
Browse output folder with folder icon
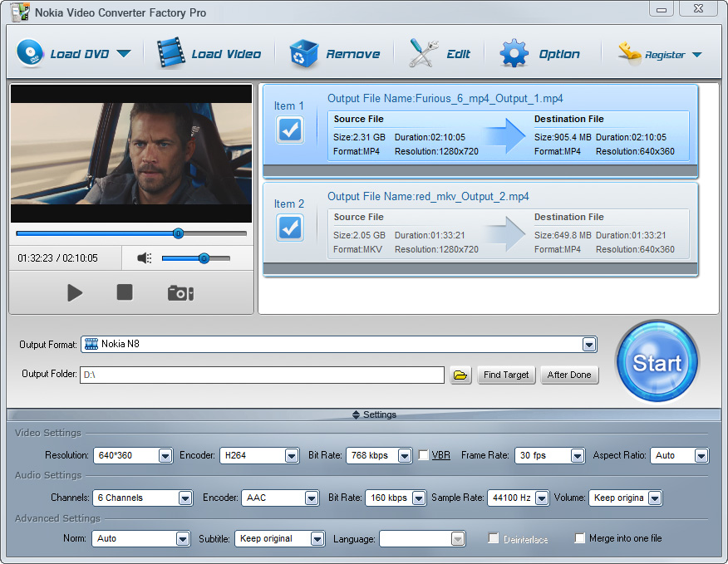coord(460,375)
